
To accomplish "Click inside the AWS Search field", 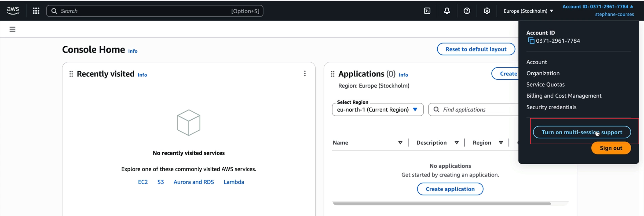I will click(x=155, y=11).
